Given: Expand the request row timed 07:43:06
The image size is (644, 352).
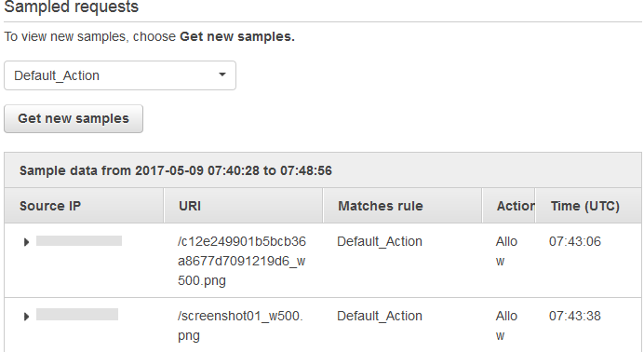Looking at the screenshot, I should tap(26, 242).
